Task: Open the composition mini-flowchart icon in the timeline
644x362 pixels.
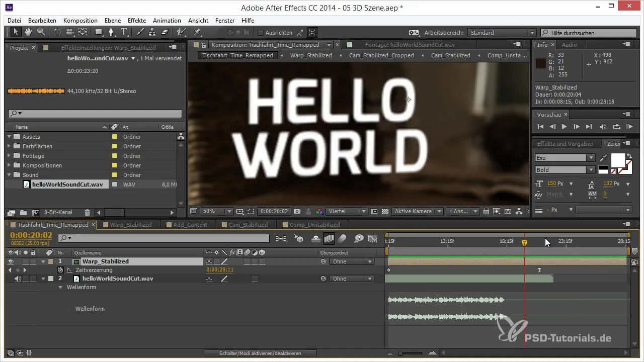Action: 282,238
